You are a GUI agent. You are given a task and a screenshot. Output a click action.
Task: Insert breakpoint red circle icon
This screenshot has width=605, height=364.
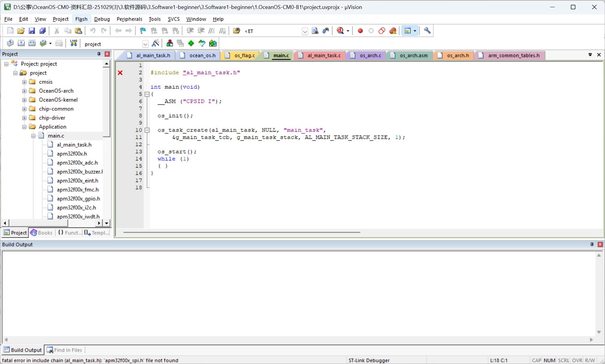360,31
